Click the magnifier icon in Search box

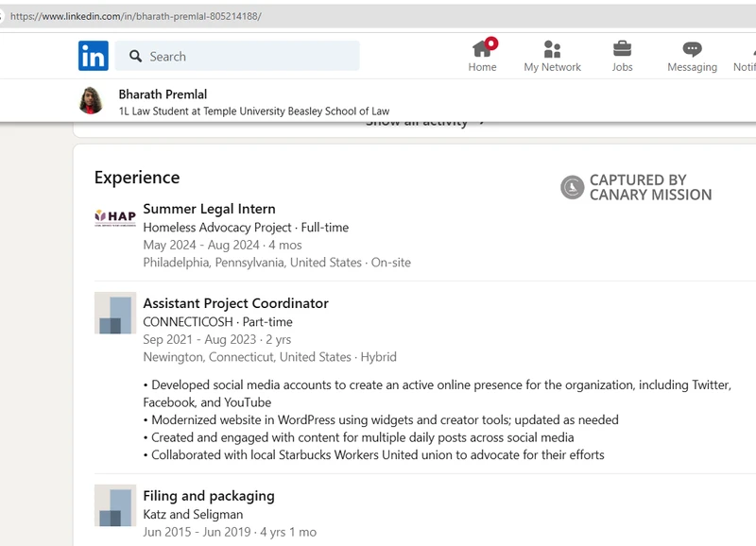(135, 57)
